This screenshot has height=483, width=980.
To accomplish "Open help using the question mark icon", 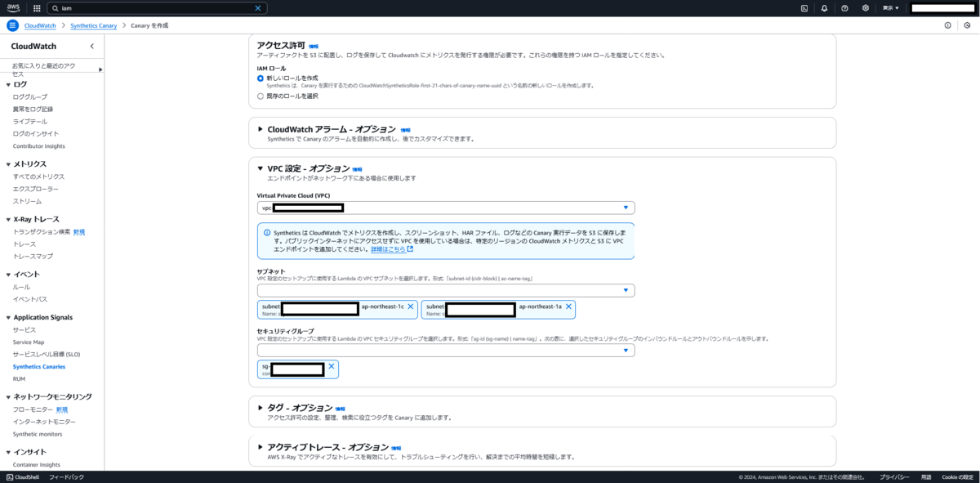I will pyautogui.click(x=844, y=8).
